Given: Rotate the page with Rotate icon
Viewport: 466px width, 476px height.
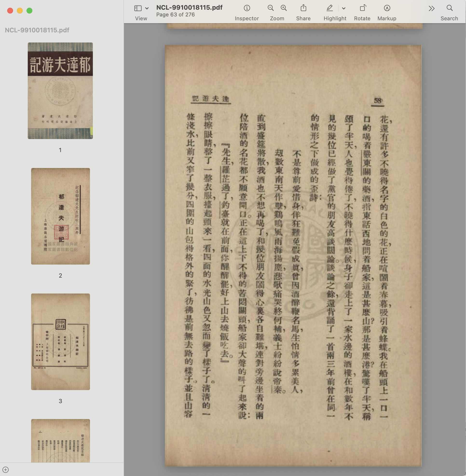Looking at the screenshot, I should click(363, 8).
